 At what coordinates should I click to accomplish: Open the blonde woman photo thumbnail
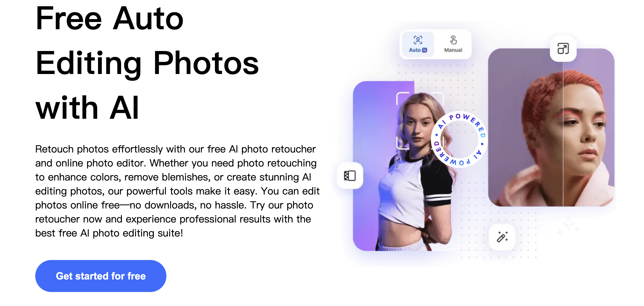[x=403, y=166]
